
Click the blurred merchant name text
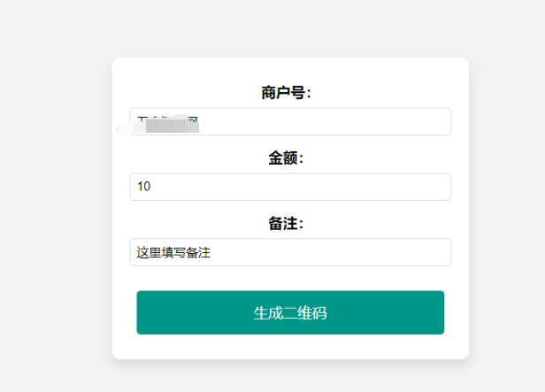(x=167, y=122)
